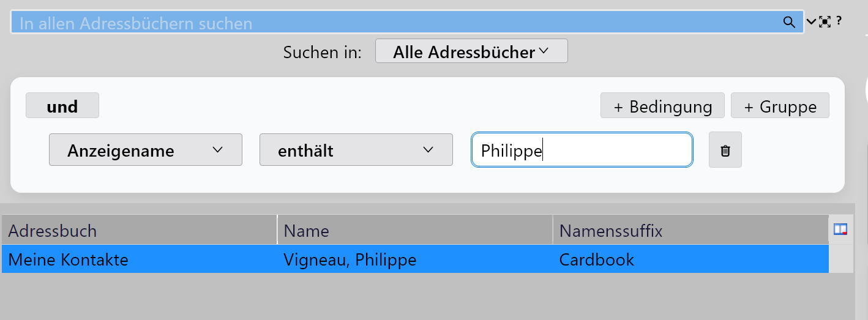Image resolution: width=868 pixels, height=320 pixels.
Task: Open the "enthält" operator dropdown
Action: [x=356, y=150]
